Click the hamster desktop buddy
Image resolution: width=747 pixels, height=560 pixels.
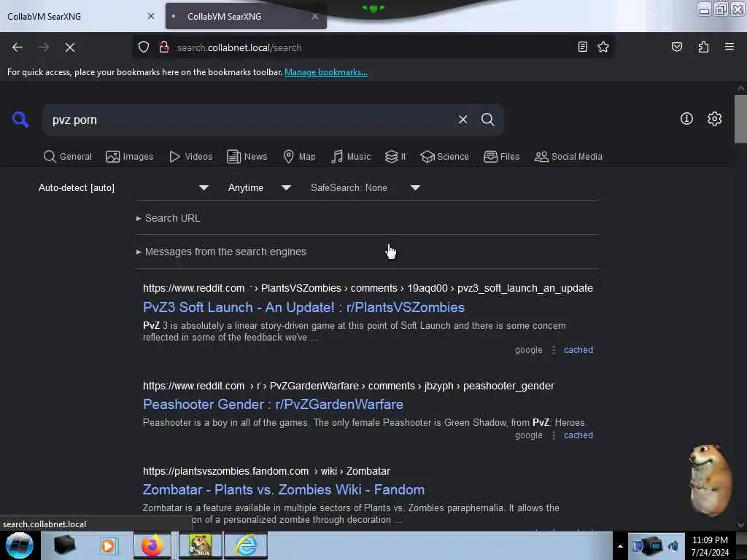click(x=710, y=480)
